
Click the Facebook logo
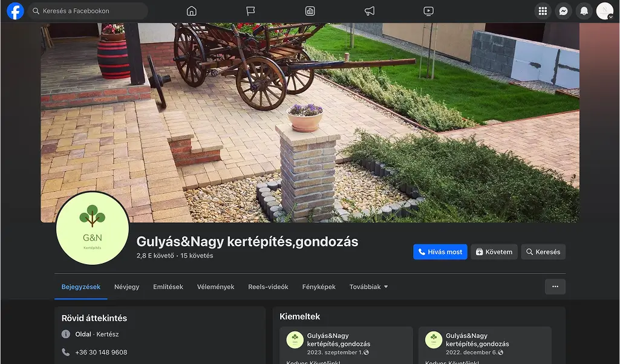[15, 11]
